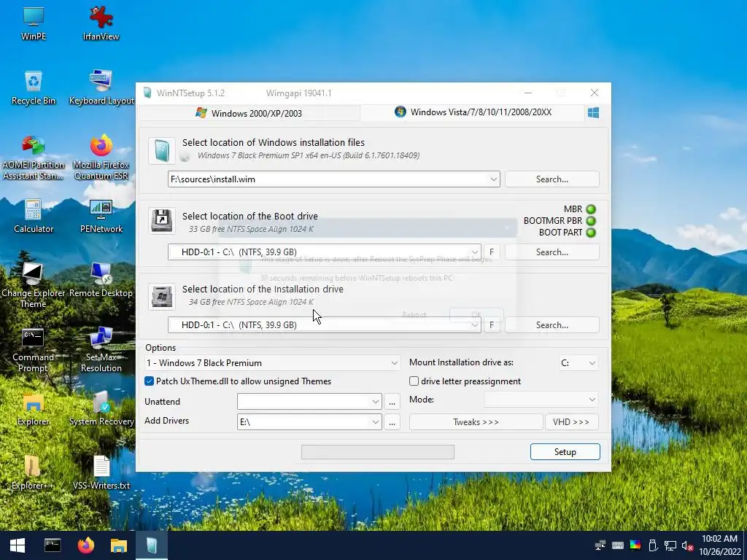Click the installation drive disk icon
747x560 pixels.
tap(162, 296)
